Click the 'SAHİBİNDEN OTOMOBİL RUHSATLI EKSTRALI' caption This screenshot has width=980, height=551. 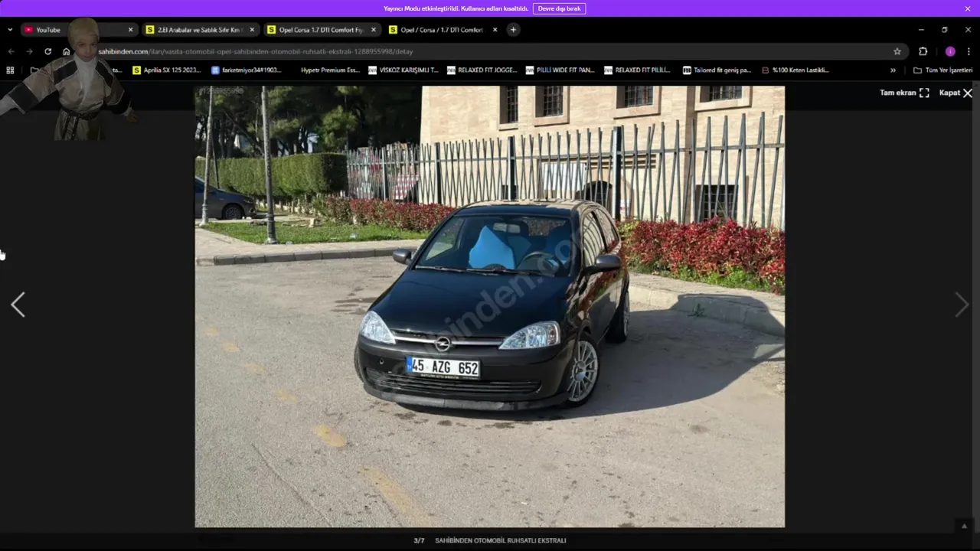pyautogui.click(x=501, y=540)
